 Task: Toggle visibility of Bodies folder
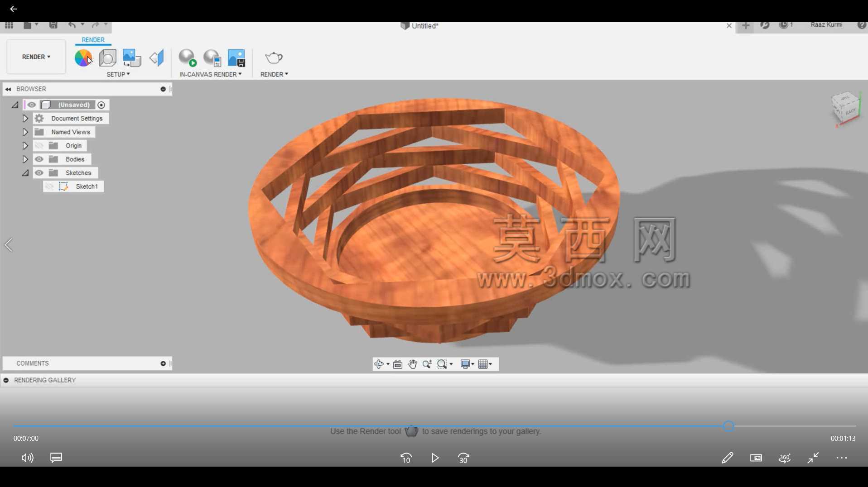tap(39, 159)
